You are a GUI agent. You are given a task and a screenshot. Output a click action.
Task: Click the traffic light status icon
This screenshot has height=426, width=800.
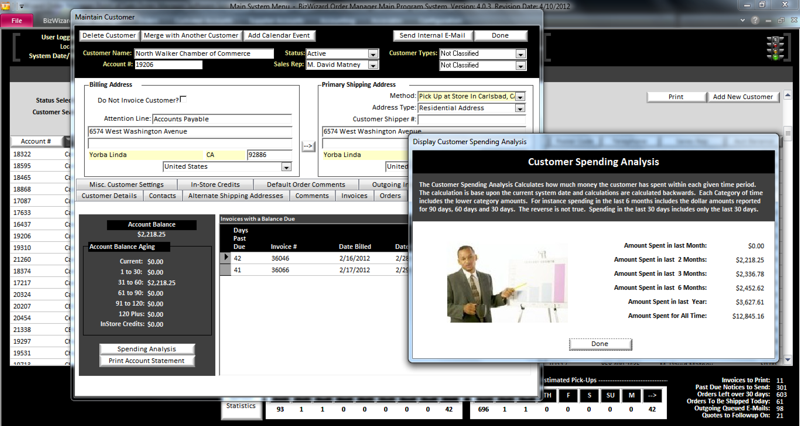pos(776,49)
